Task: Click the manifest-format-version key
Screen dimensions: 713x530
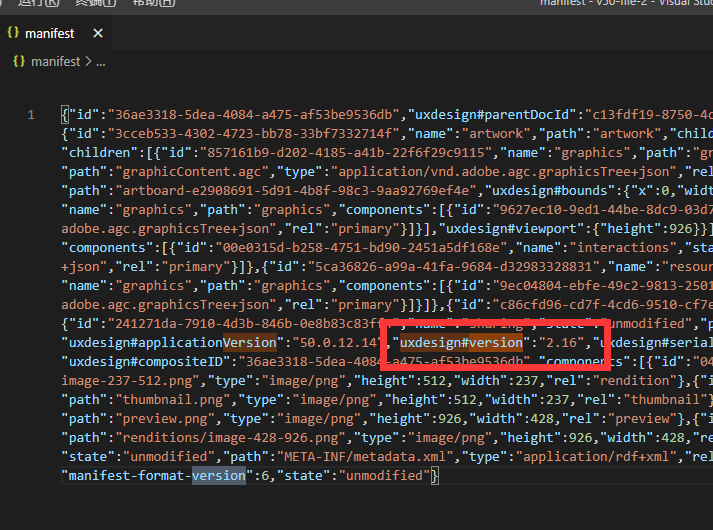Action: tap(153, 476)
